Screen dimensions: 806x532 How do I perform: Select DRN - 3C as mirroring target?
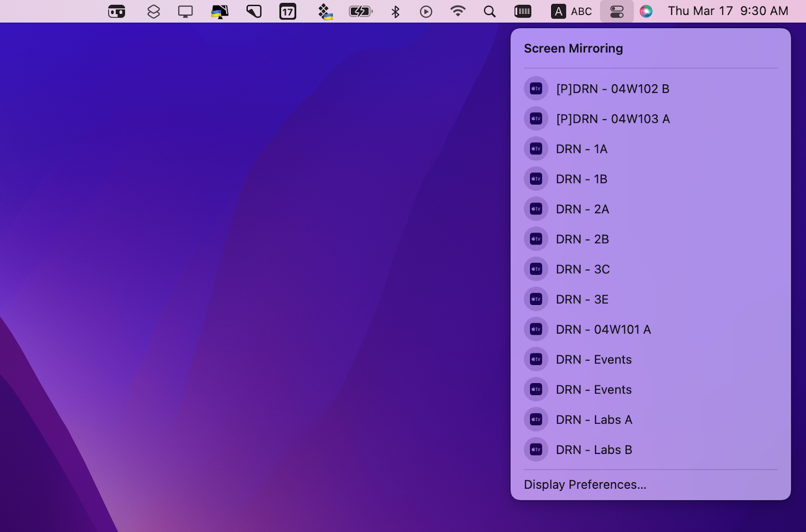tap(582, 269)
